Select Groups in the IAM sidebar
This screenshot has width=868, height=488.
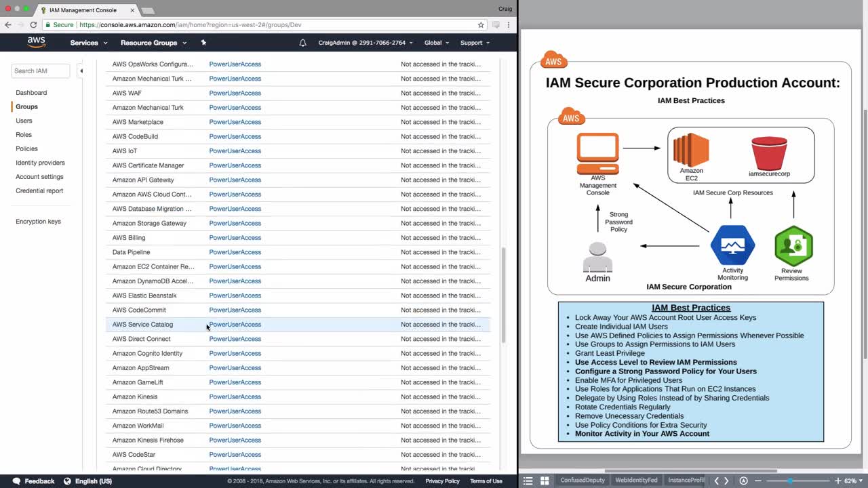[26, 106]
